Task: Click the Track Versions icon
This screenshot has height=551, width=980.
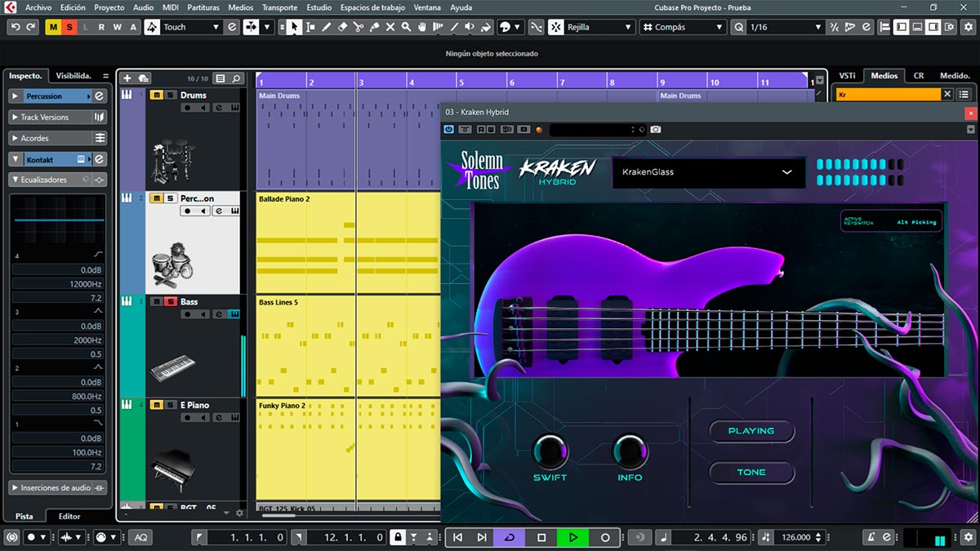Action: [100, 117]
